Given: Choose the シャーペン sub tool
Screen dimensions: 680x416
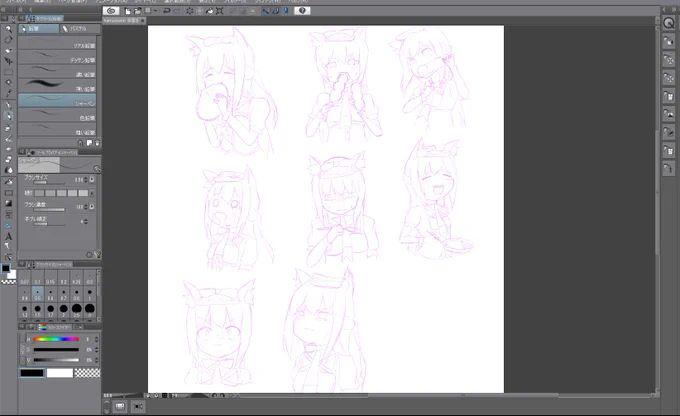Looking at the screenshot, I should pos(57,102).
